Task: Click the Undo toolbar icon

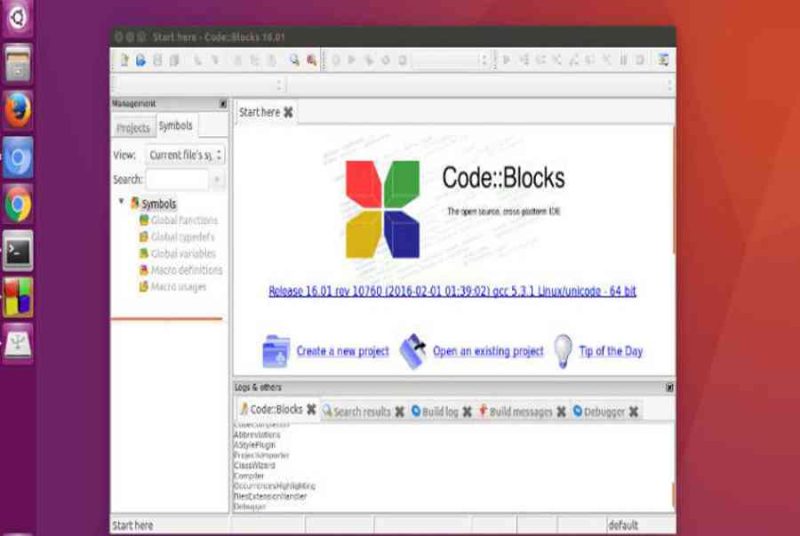Action: pyautogui.click(x=197, y=60)
